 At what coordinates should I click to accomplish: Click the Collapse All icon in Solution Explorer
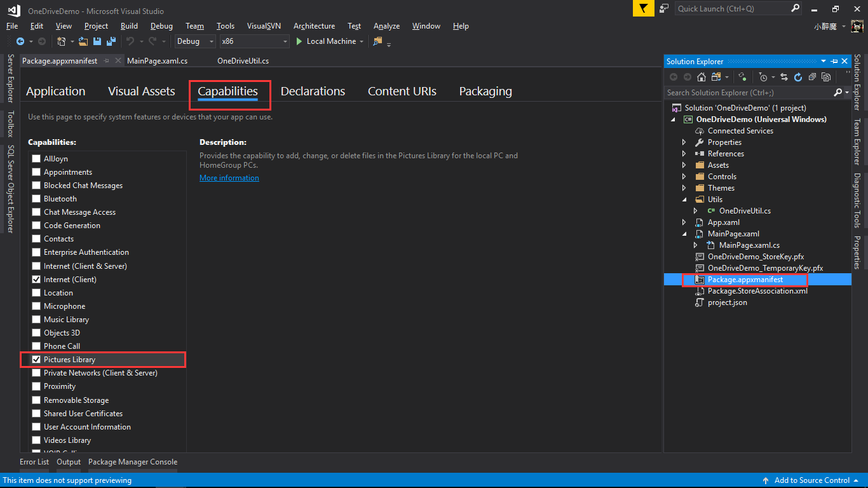812,77
